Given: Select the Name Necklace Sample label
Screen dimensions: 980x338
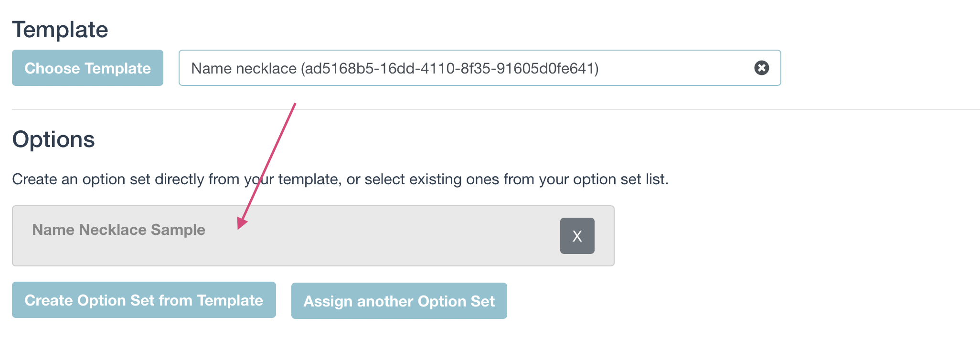Looking at the screenshot, I should point(118,230).
